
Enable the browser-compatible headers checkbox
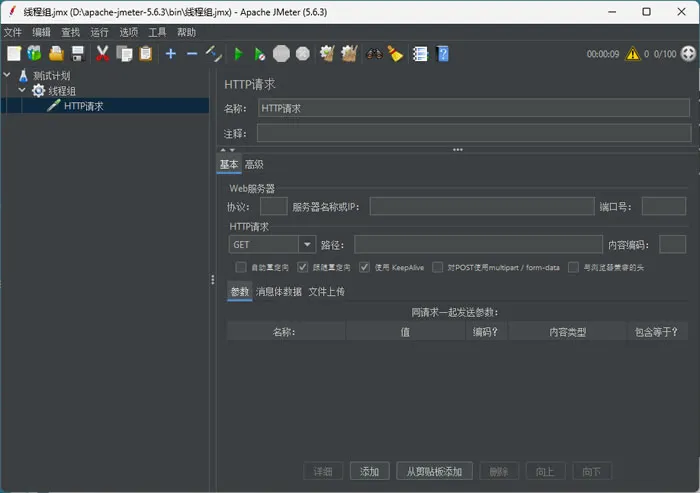(x=573, y=267)
